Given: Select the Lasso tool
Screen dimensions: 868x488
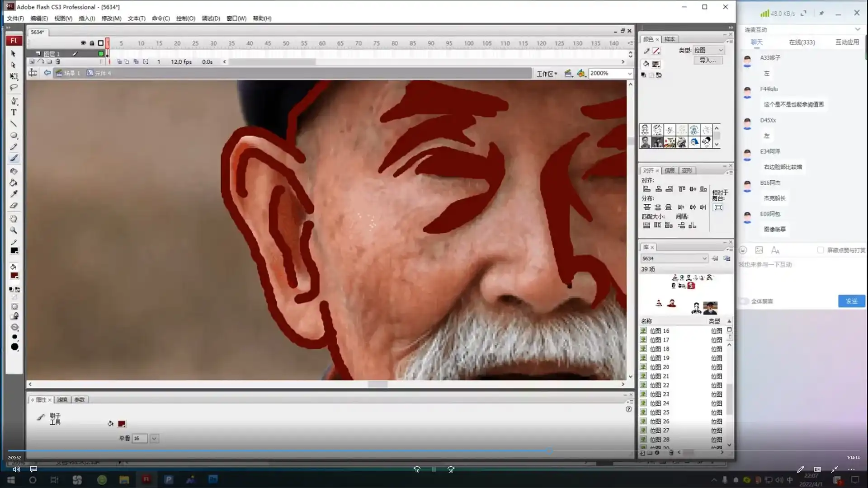Looking at the screenshot, I should pos(14,87).
